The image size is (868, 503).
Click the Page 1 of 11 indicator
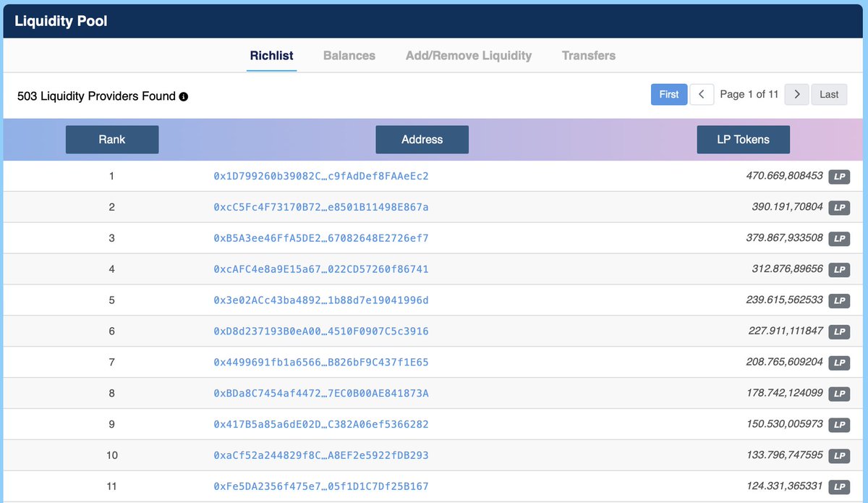click(749, 94)
